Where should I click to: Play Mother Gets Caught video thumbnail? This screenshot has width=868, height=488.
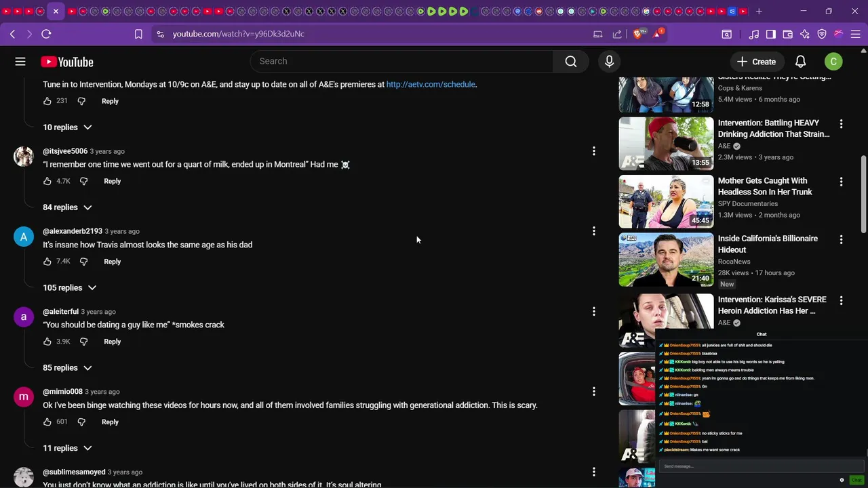tap(666, 201)
